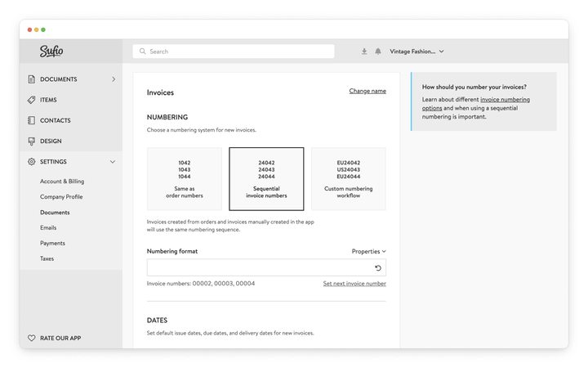588x368 pixels.
Task: Click the green maximize window dot
Action: coord(43,29)
